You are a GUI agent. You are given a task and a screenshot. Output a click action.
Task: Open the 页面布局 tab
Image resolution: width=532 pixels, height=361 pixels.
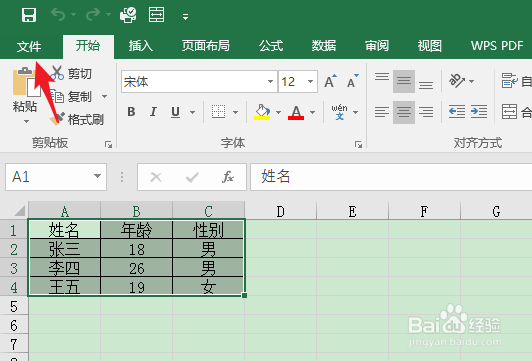206,45
